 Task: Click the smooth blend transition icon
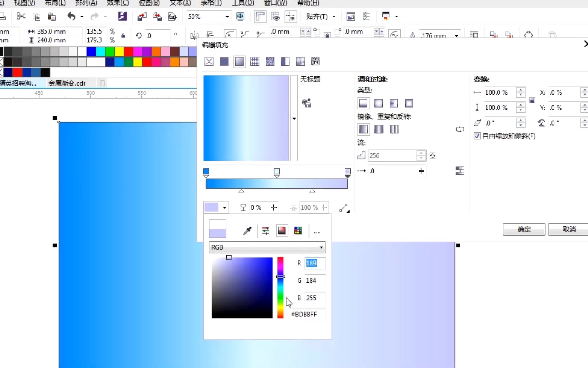(x=460, y=171)
